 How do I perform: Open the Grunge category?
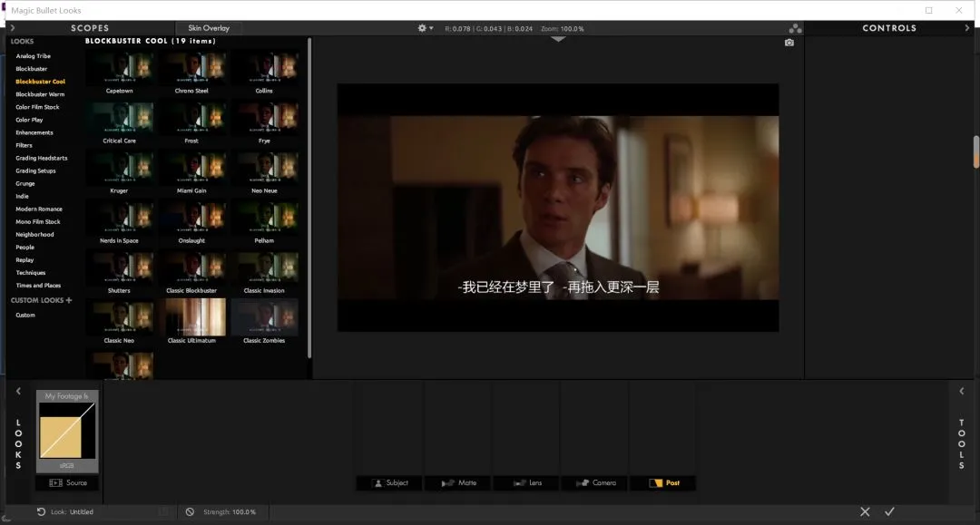(25, 183)
